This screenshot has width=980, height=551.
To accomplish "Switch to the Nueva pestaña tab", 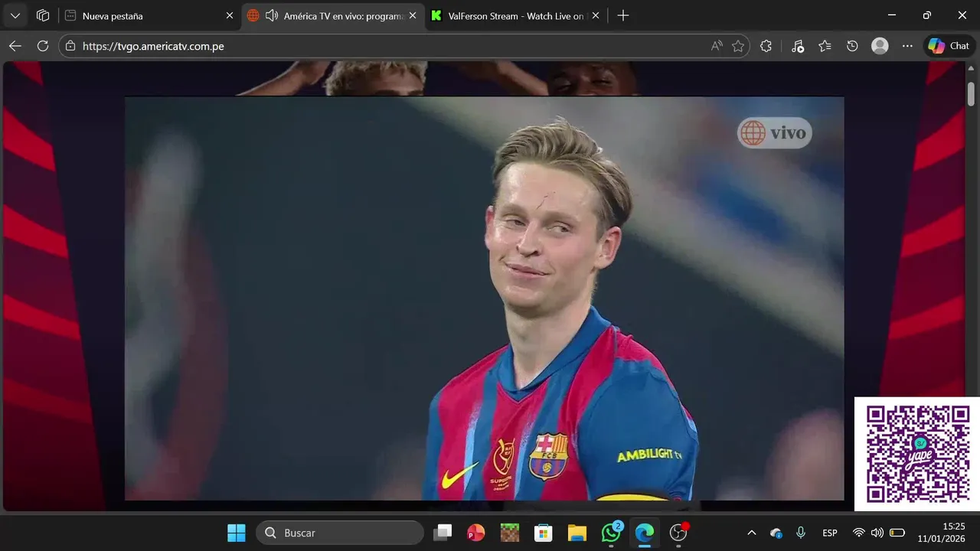I will (x=149, y=15).
